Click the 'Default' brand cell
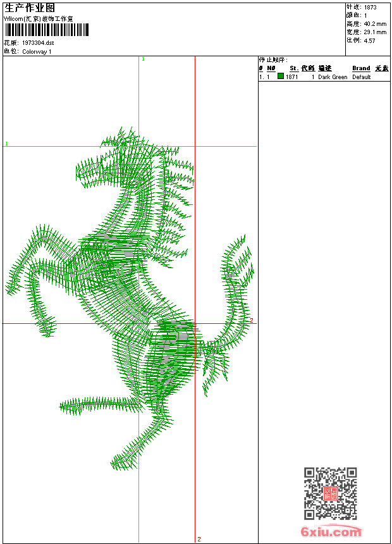The height and width of the screenshot is (544, 392). click(x=362, y=77)
